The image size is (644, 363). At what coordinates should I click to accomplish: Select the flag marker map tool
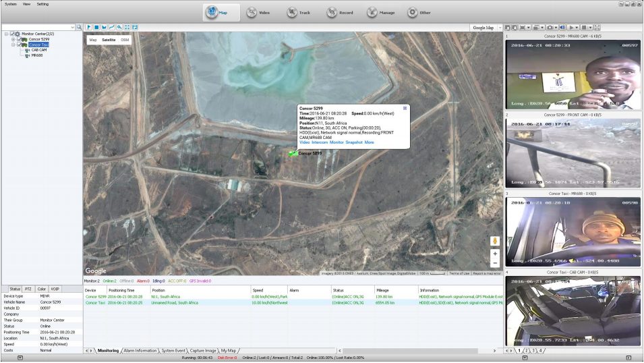tap(89, 27)
